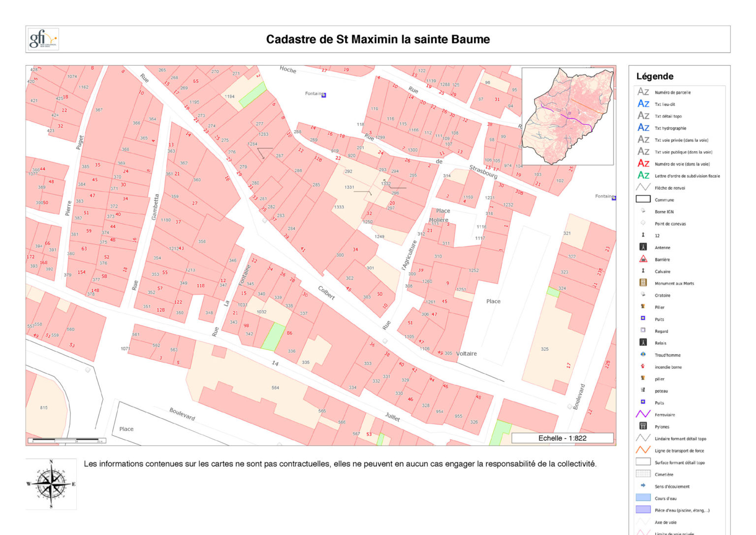The height and width of the screenshot is (535, 756).
Task: Click the Echelle 1:822 scale box
Action: [x=562, y=438]
